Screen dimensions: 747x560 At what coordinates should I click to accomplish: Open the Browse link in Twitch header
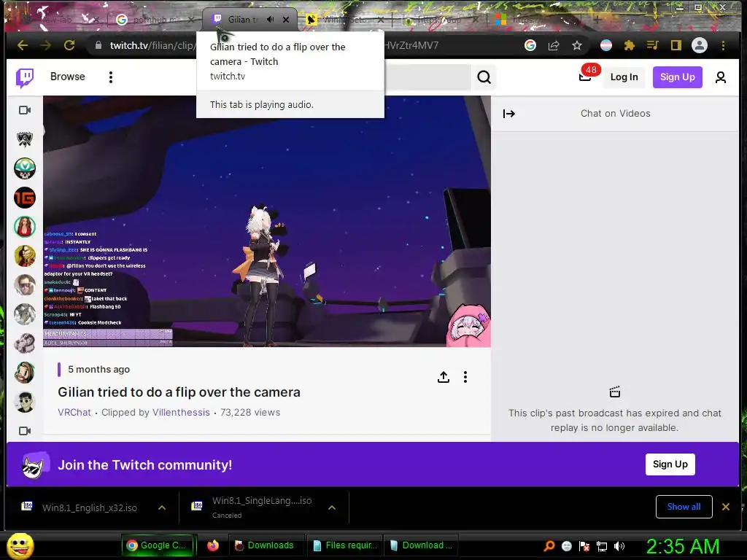click(68, 77)
